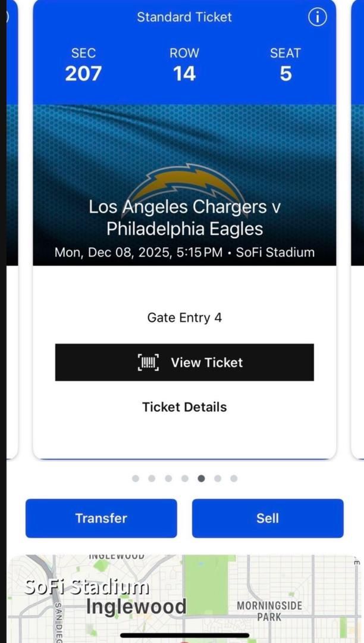Image resolution: width=364 pixels, height=643 pixels.
Task: Expand Ticket Details
Action: click(x=184, y=407)
